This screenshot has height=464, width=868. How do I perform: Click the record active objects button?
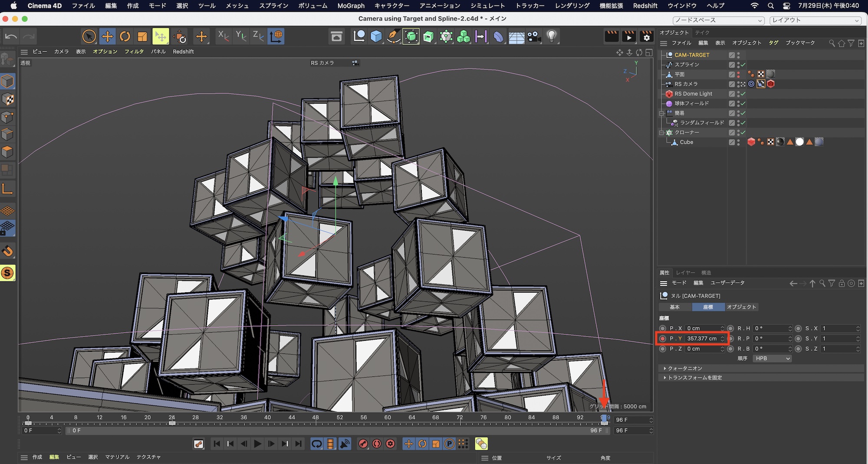coord(363,444)
